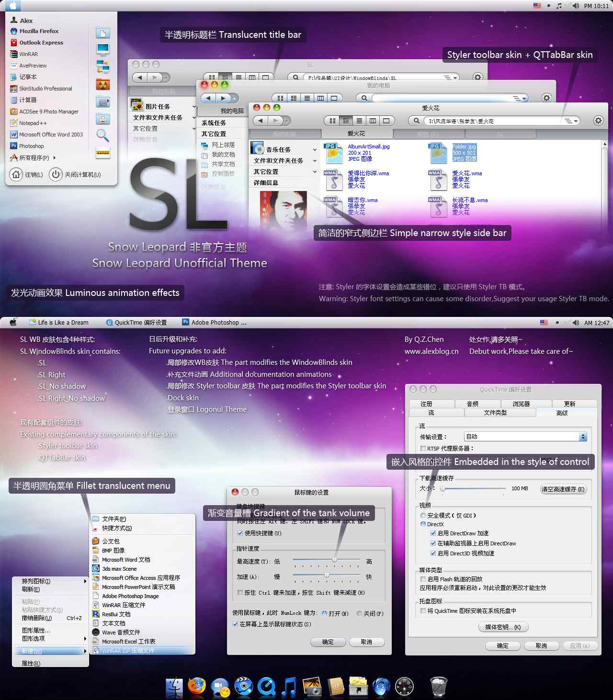Choose Microsoft Word 文档 in New submenu

pos(126,560)
